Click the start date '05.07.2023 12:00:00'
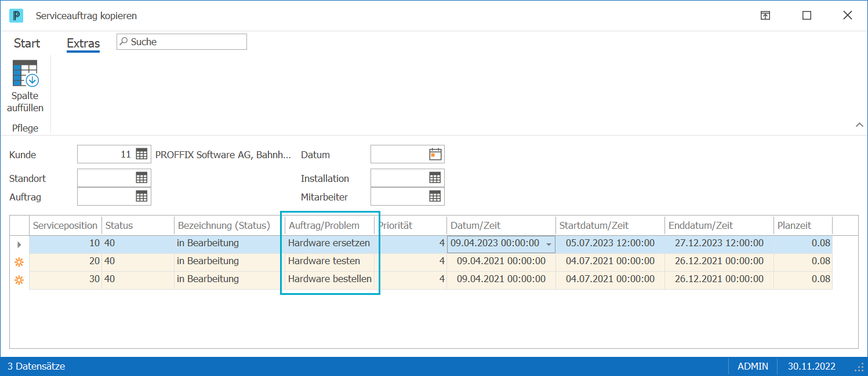The image size is (868, 376). [x=610, y=244]
